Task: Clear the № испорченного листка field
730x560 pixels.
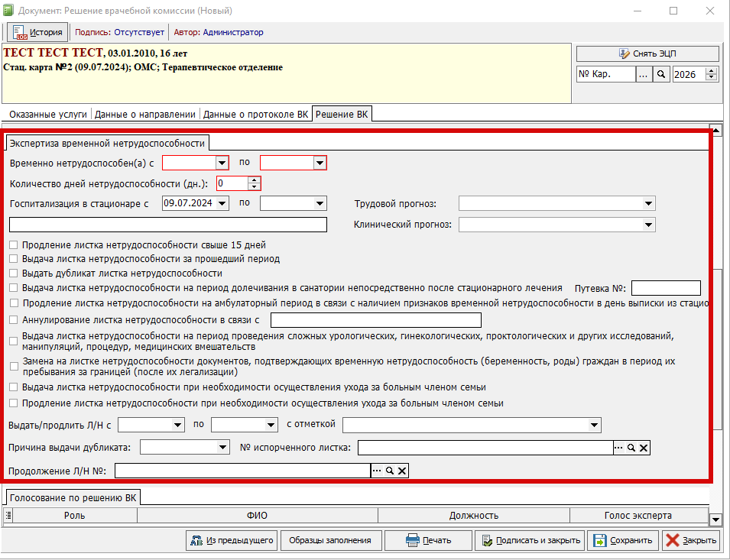Action: click(x=644, y=448)
